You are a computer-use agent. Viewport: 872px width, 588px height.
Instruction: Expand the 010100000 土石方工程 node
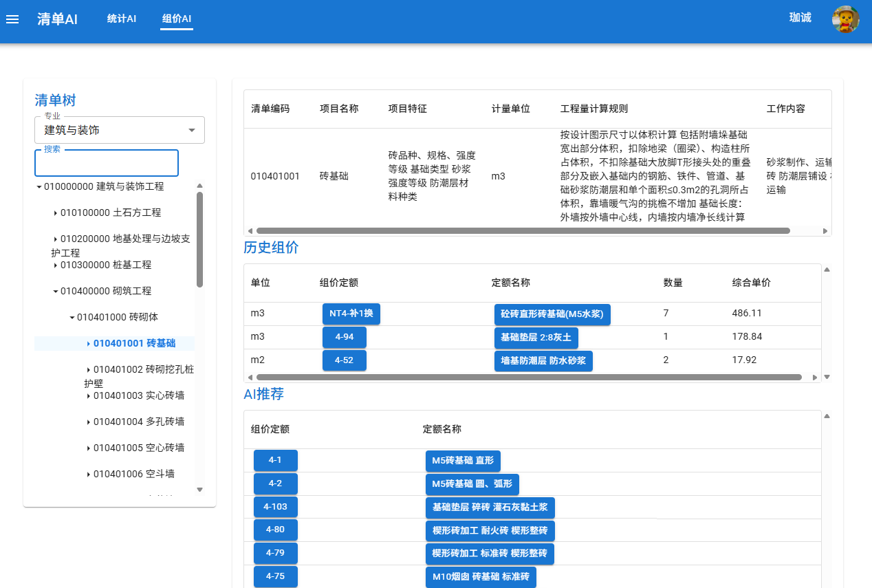pyautogui.click(x=56, y=213)
